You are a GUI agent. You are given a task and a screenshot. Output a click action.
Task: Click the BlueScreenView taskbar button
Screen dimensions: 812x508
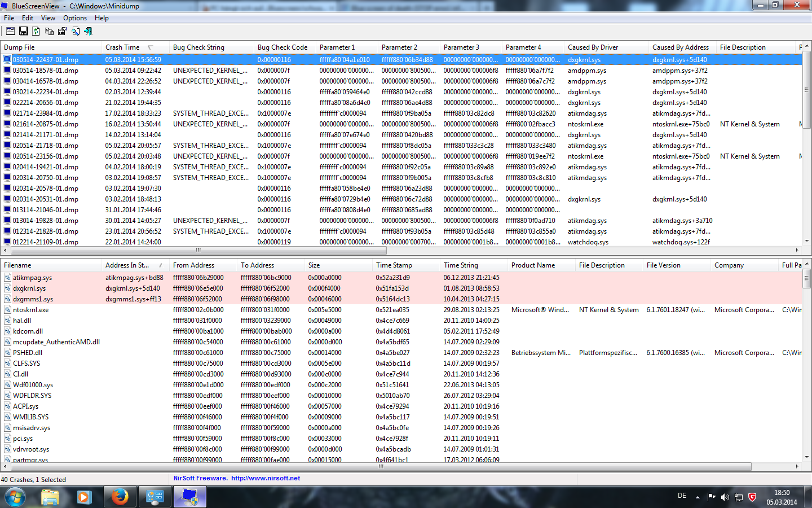click(190, 497)
